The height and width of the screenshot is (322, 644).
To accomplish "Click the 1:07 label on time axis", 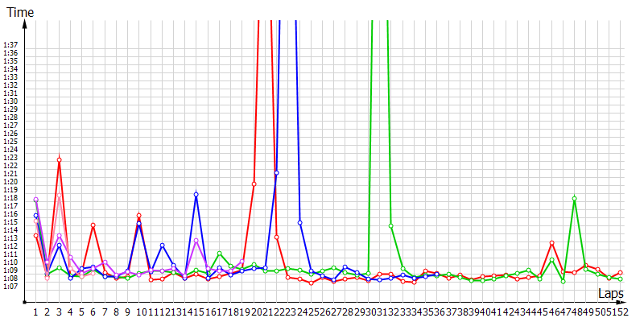I will (10, 286).
